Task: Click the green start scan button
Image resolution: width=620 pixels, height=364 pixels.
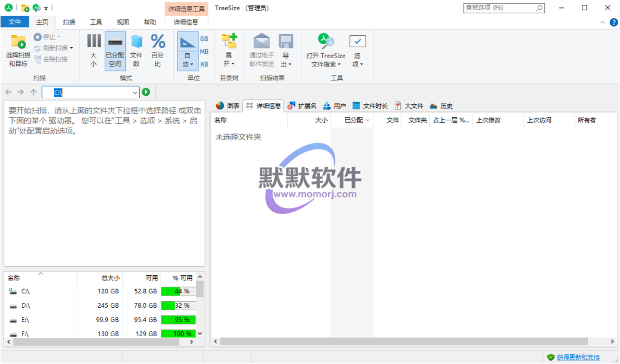Action: click(146, 92)
